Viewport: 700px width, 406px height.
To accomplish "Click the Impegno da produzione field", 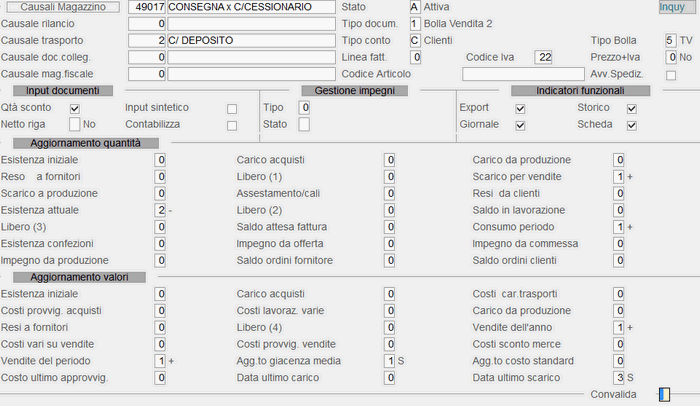I will tap(160, 261).
